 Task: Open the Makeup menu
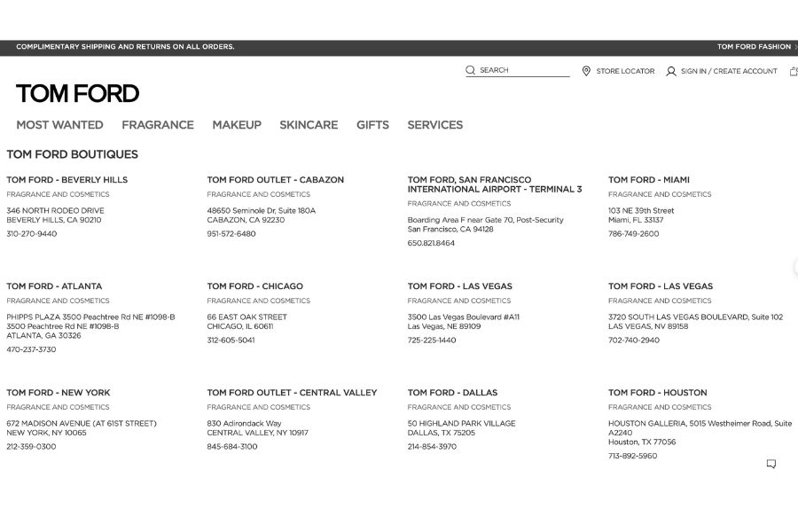[237, 125]
